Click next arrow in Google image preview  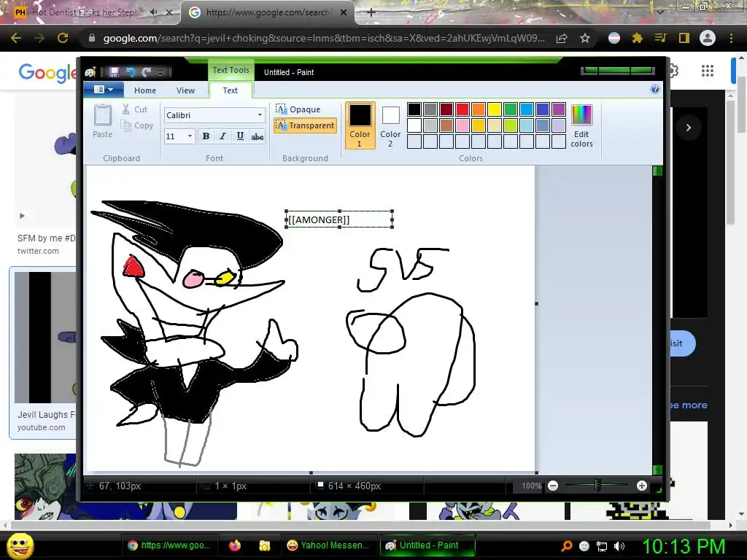[689, 127]
